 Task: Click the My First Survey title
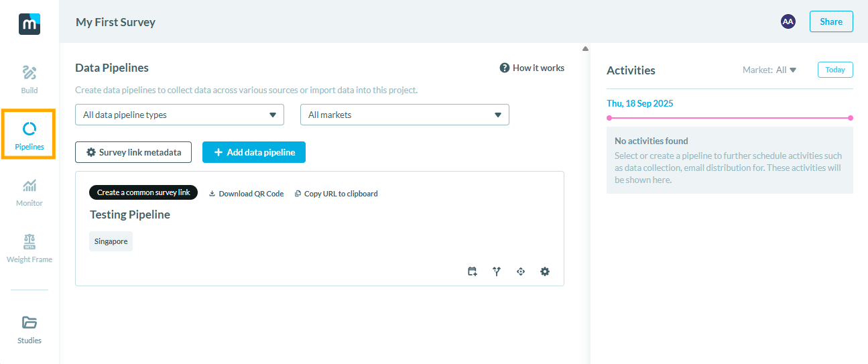(x=115, y=22)
